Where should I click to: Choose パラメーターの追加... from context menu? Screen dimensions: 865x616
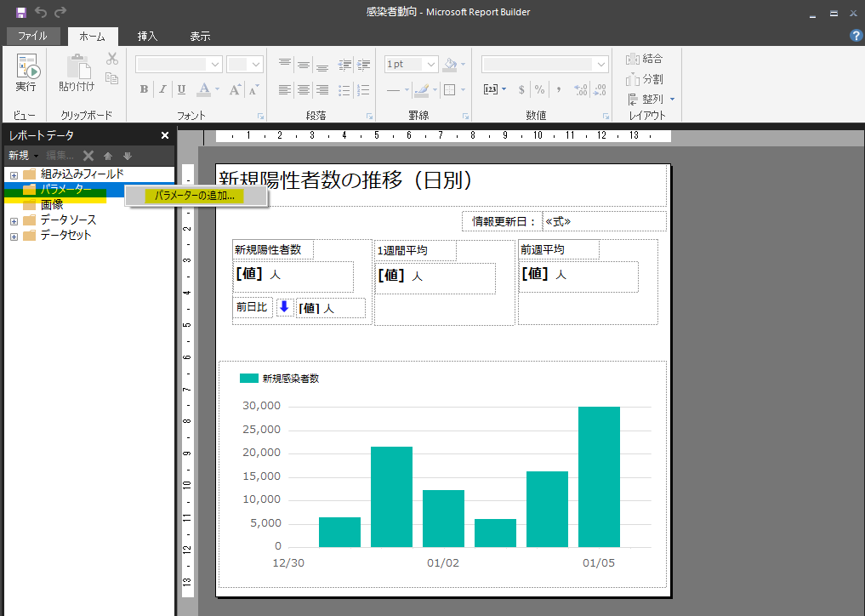click(195, 196)
